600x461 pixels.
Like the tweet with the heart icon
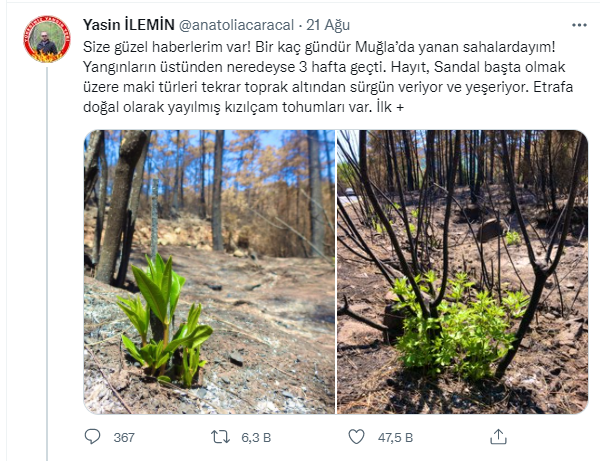[x=356, y=437]
